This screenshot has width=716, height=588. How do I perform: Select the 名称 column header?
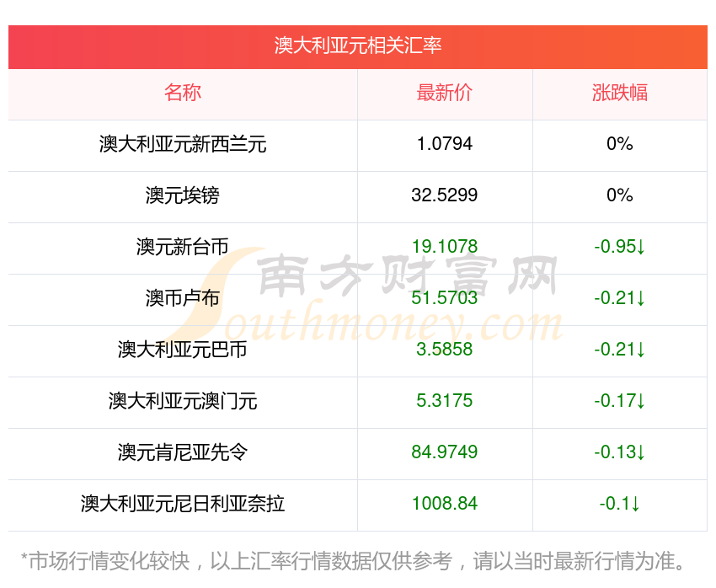click(x=183, y=93)
